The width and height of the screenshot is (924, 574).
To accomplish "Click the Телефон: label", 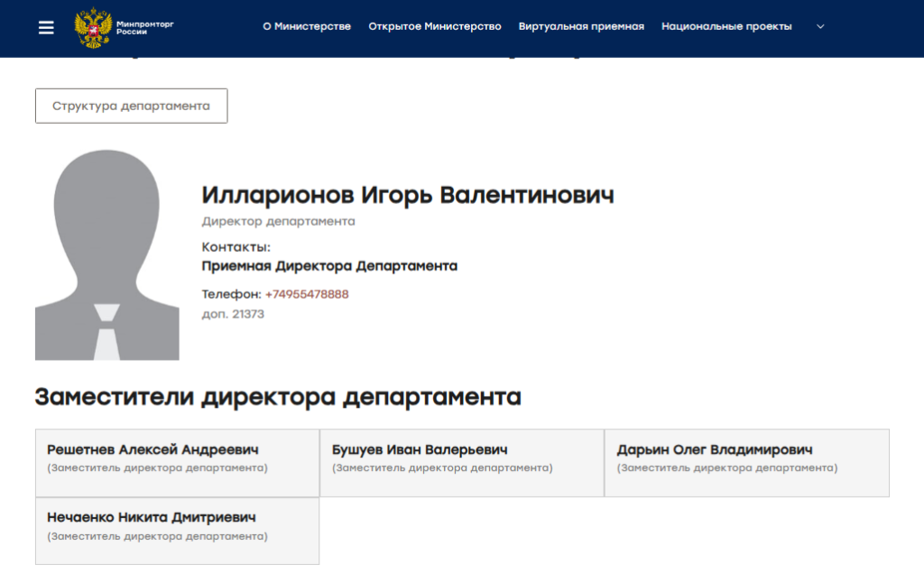I will pyautogui.click(x=231, y=294).
